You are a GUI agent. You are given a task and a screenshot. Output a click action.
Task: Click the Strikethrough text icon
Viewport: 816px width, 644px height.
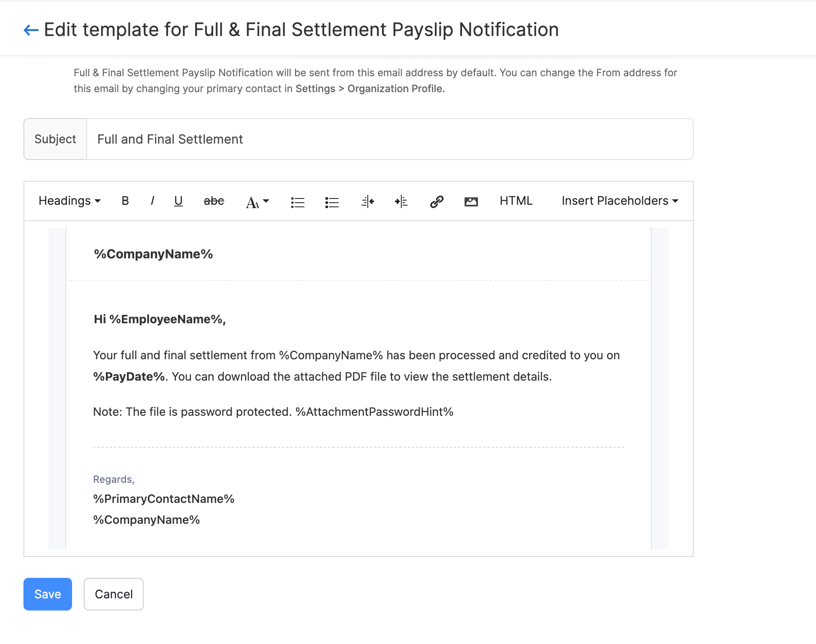(x=213, y=201)
